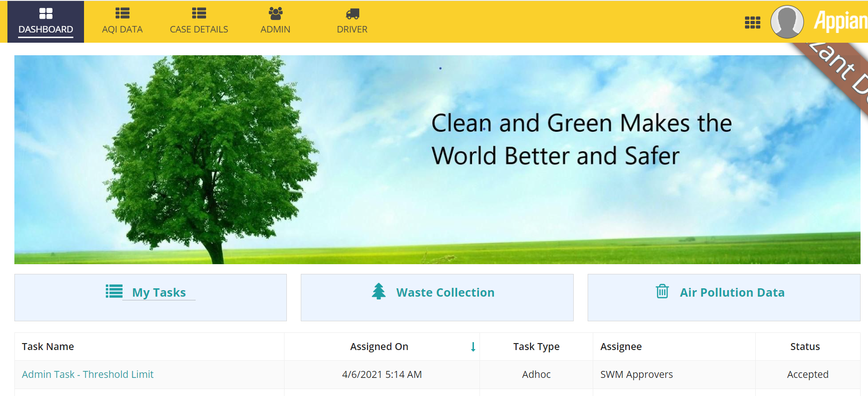Click the My Tasks list icon
This screenshot has width=868, height=396.
tap(114, 292)
